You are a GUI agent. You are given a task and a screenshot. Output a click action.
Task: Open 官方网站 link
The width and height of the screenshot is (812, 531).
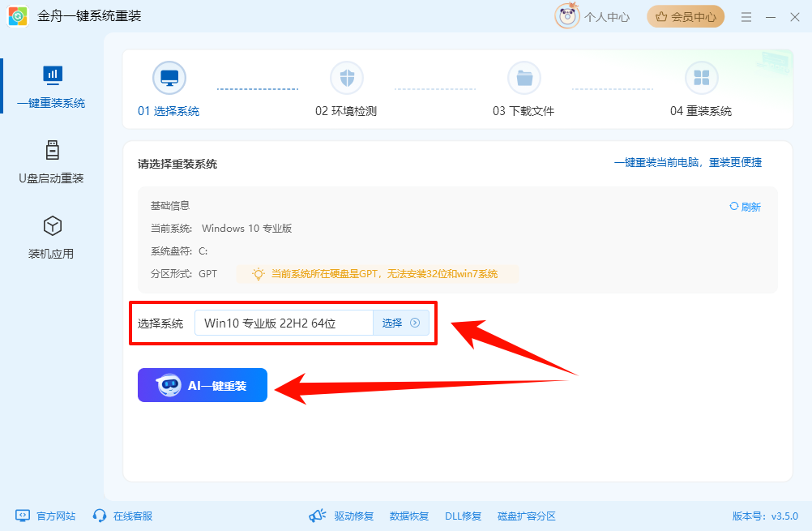tap(56, 516)
